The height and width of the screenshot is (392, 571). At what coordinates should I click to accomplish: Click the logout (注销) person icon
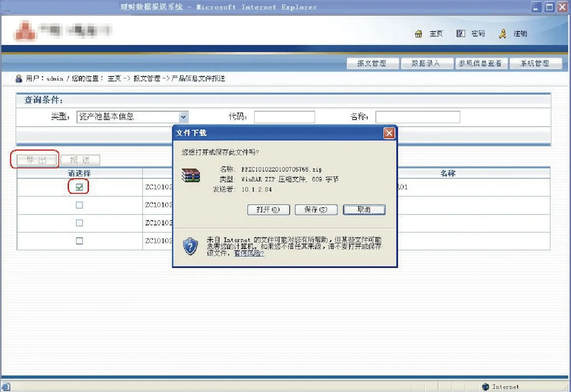tap(502, 34)
